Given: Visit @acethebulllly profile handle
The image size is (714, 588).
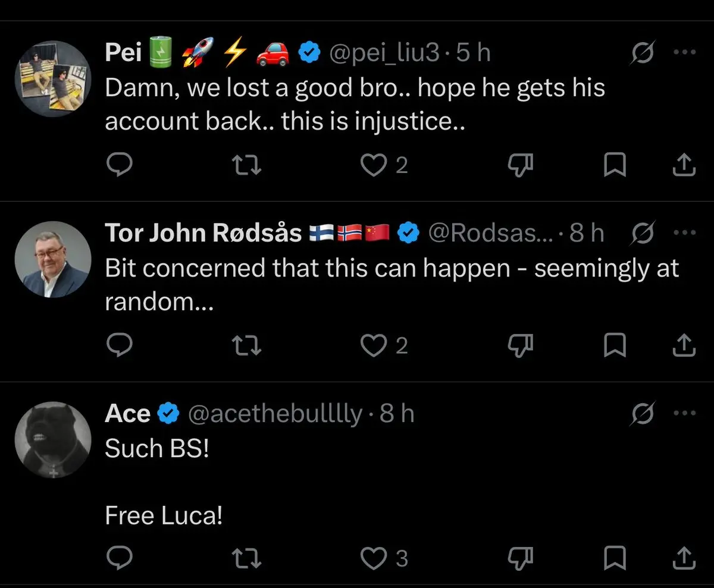Looking at the screenshot, I should [275, 413].
